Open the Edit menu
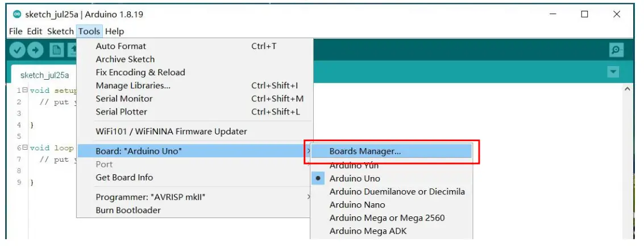The width and height of the screenshot is (644, 246). [35, 31]
